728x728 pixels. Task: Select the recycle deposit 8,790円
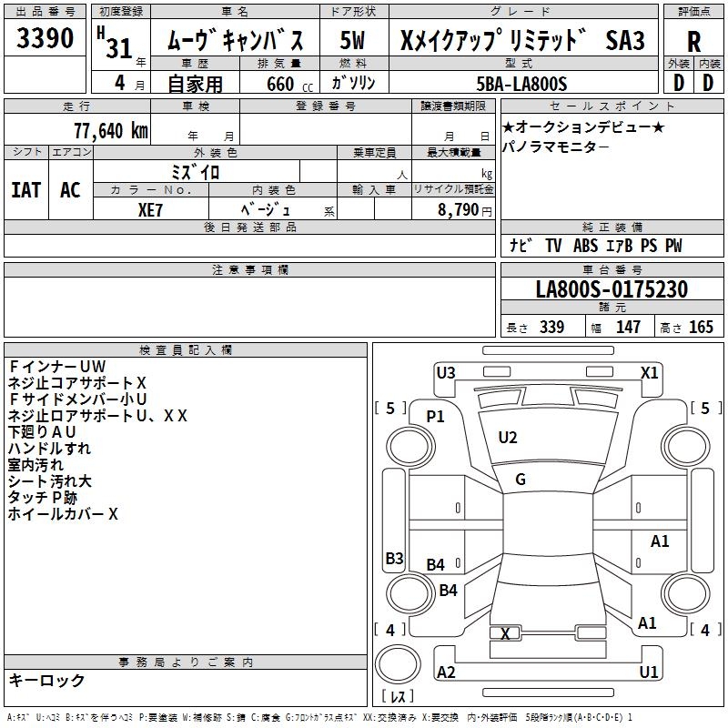(465, 210)
